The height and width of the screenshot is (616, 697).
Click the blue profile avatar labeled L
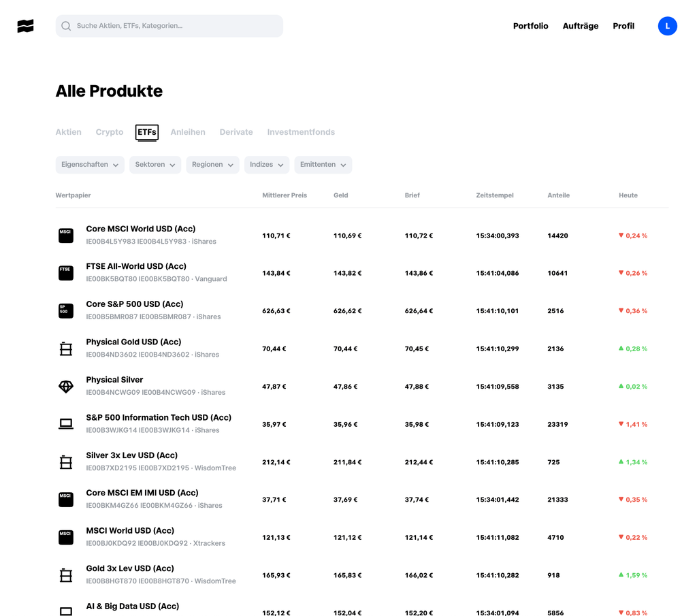pos(667,26)
